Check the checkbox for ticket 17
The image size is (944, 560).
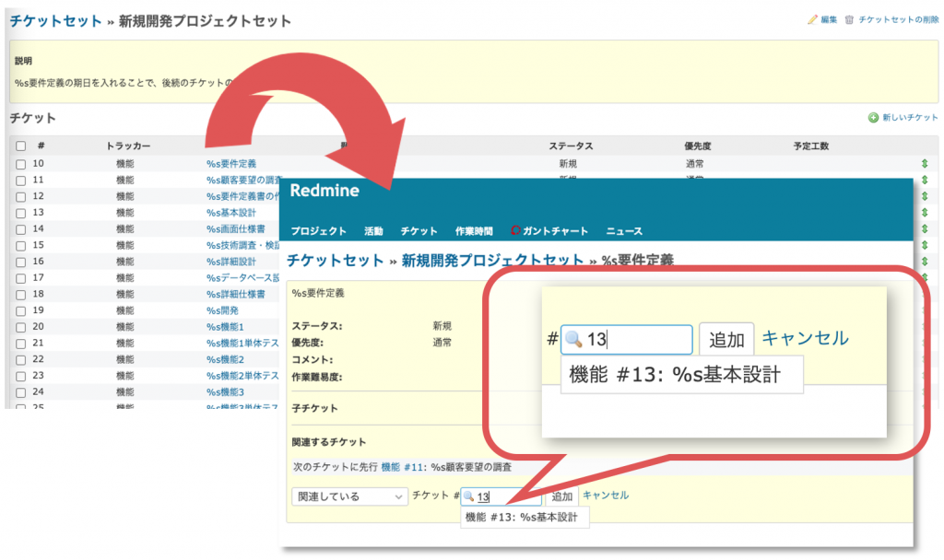[21, 278]
